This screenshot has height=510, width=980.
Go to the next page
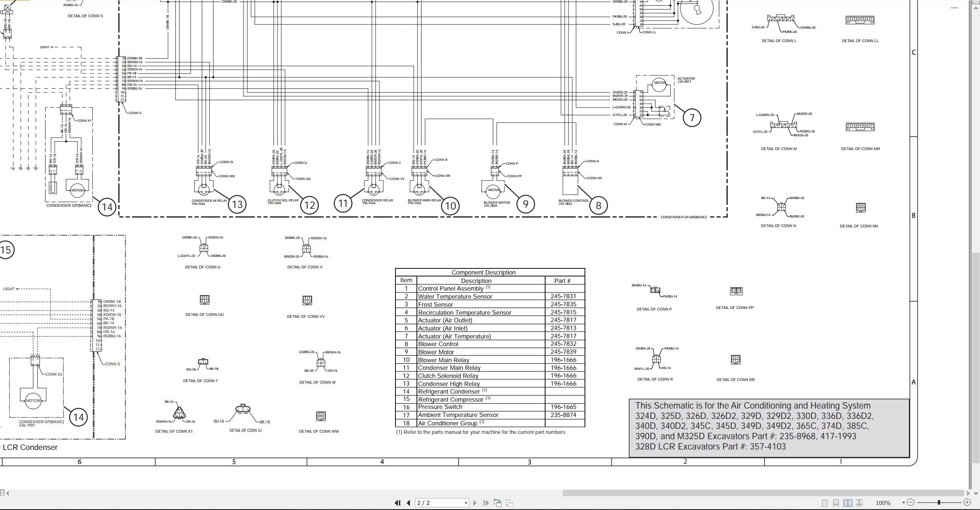coord(475,503)
